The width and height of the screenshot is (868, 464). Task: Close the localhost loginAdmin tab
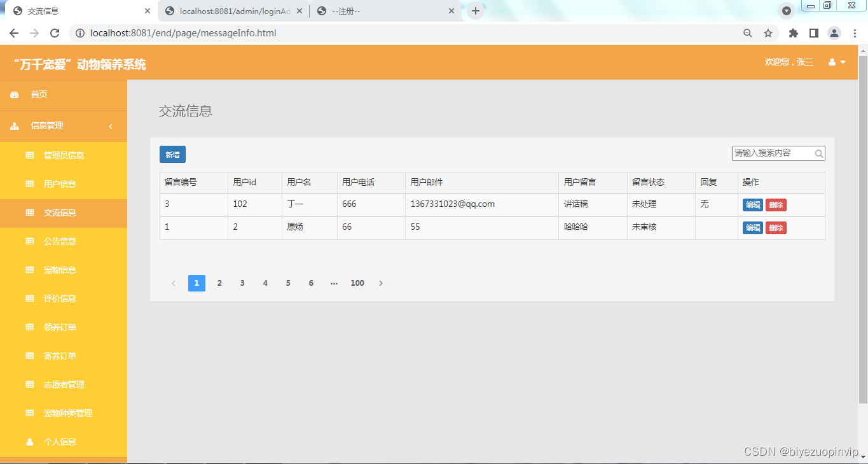coord(300,11)
